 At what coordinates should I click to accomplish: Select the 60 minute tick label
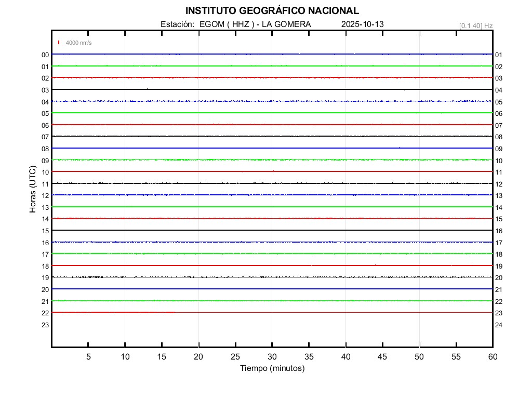pos(492,357)
